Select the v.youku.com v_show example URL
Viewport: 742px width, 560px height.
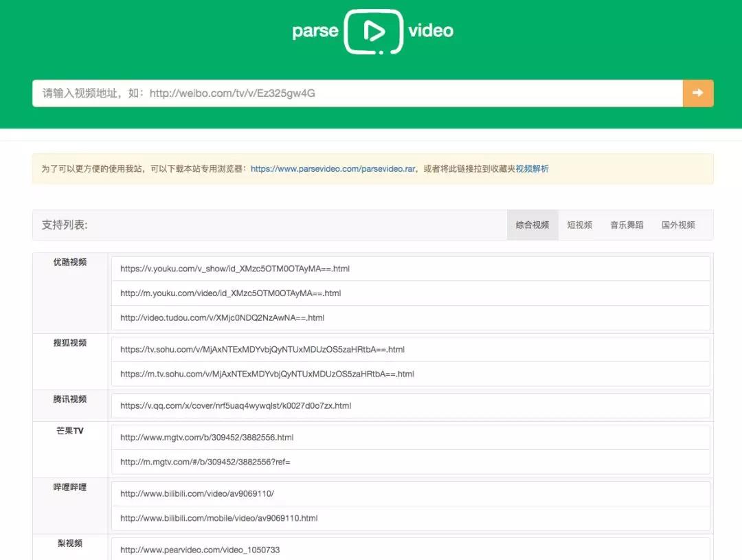(x=235, y=269)
